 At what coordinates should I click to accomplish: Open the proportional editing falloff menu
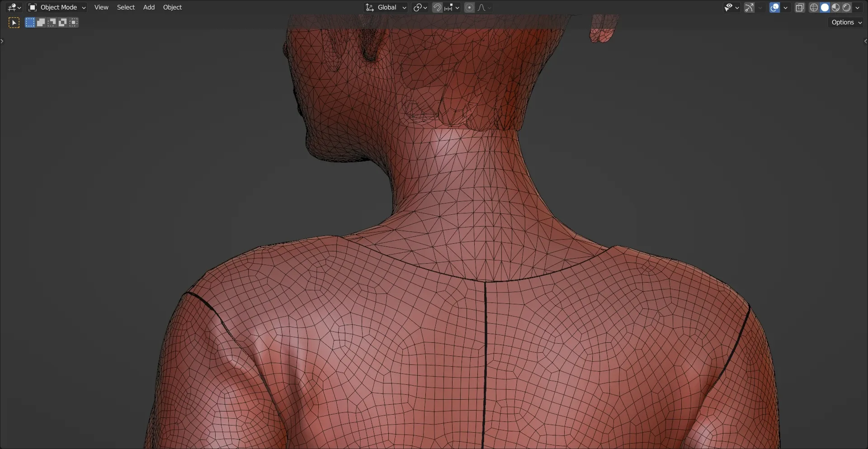[484, 7]
